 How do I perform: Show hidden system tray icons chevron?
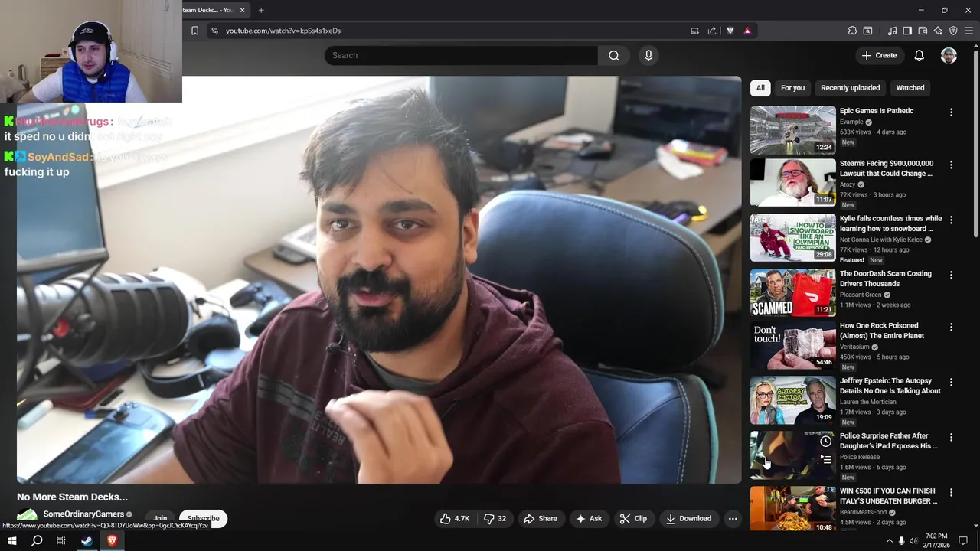(889, 541)
